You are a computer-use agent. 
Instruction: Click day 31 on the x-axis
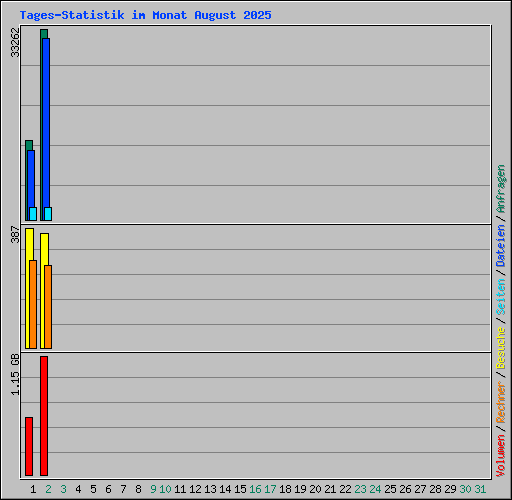pos(480,489)
